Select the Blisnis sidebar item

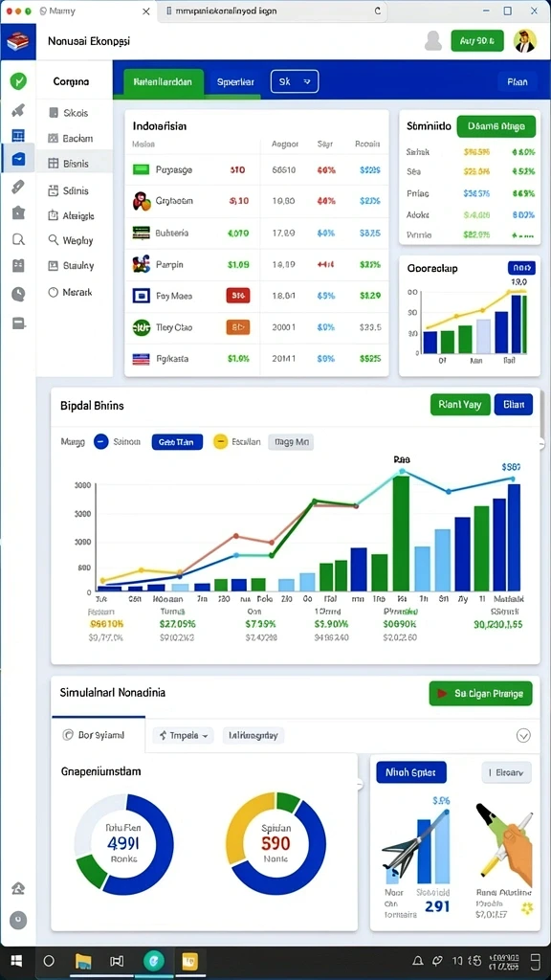pos(75,164)
